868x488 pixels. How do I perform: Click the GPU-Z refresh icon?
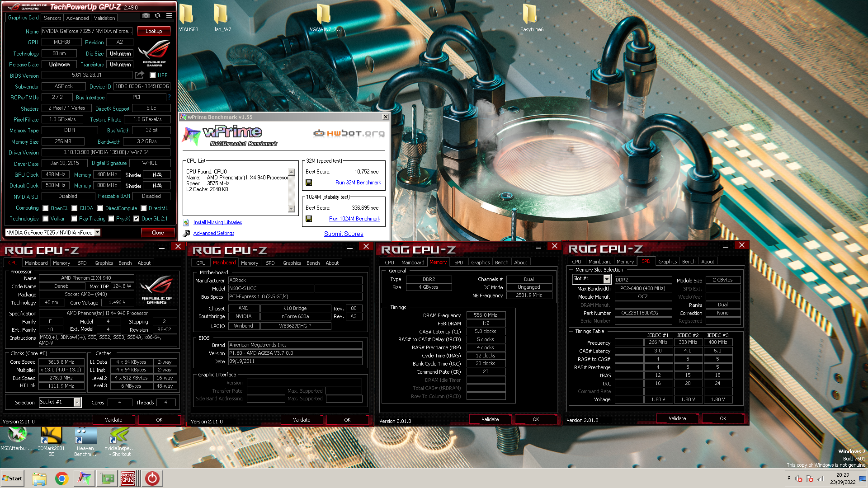click(x=157, y=15)
